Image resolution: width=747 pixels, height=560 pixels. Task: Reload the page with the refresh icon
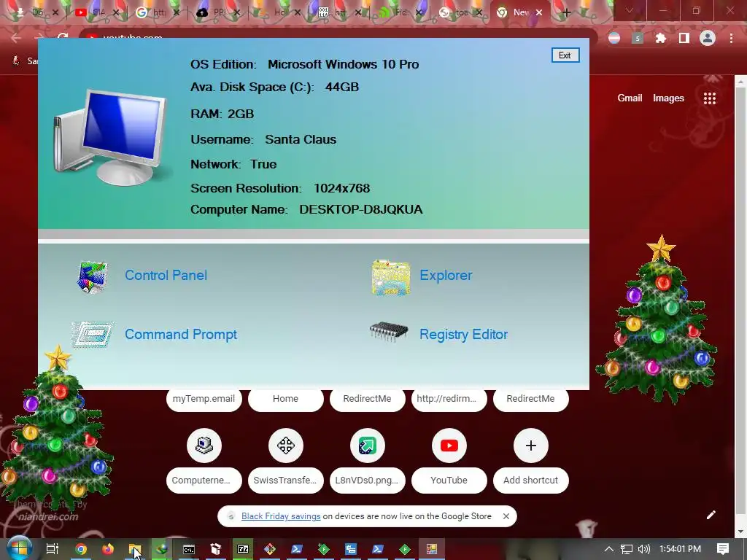63,38
